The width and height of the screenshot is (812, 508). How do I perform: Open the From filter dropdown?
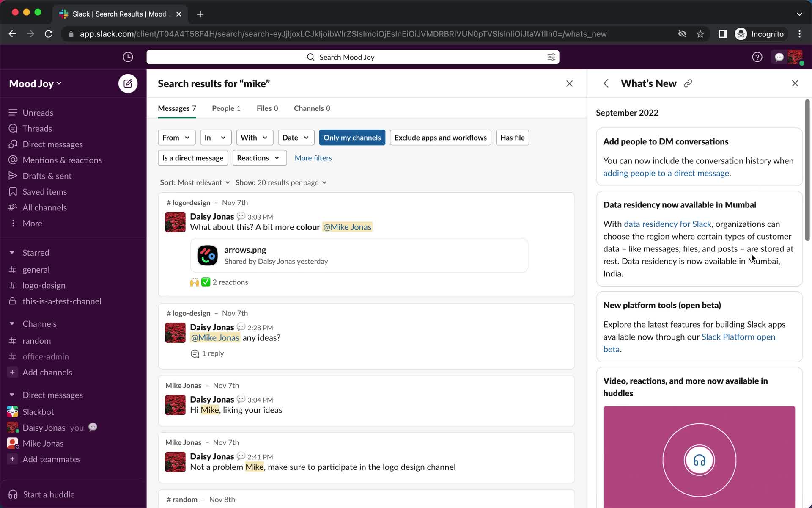pyautogui.click(x=176, y=137)
